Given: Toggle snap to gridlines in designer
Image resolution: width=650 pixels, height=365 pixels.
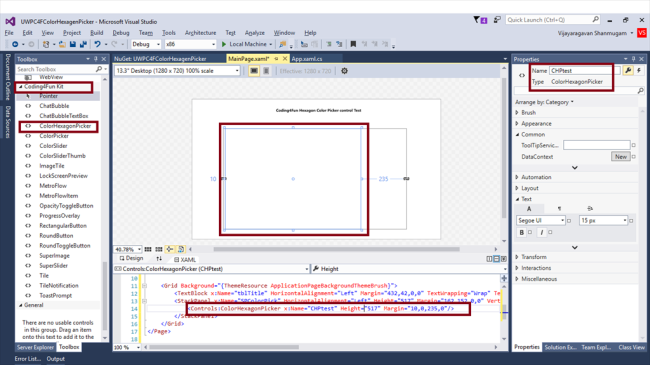Looking at the screenshot, I should click(159, 249).
